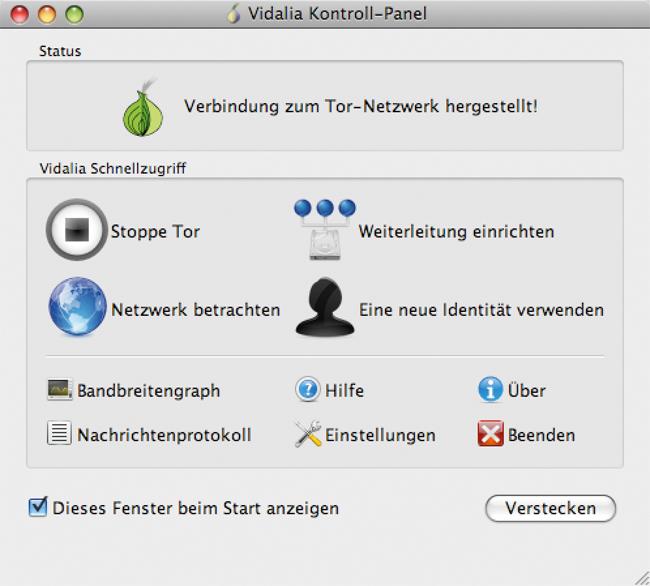Click the Über info icon

[x=490, y=389]
